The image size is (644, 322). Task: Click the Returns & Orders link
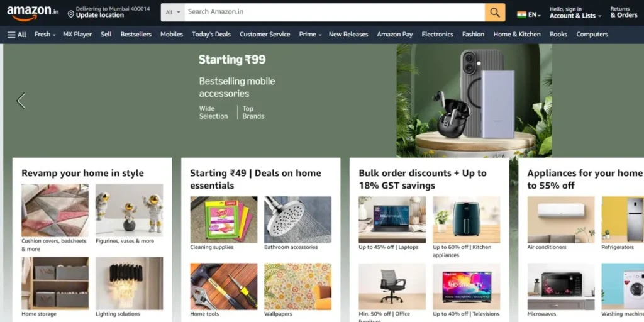(x=623, y=13)
